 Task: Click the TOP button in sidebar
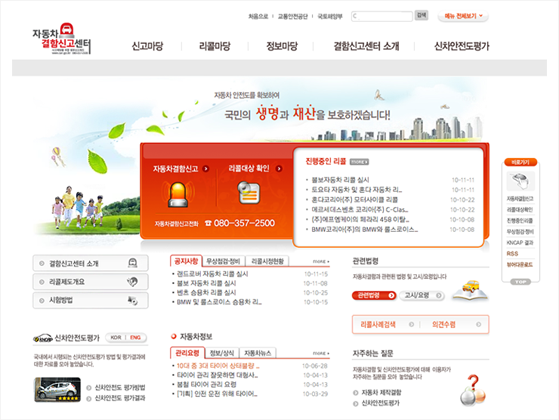coord(520,282)
